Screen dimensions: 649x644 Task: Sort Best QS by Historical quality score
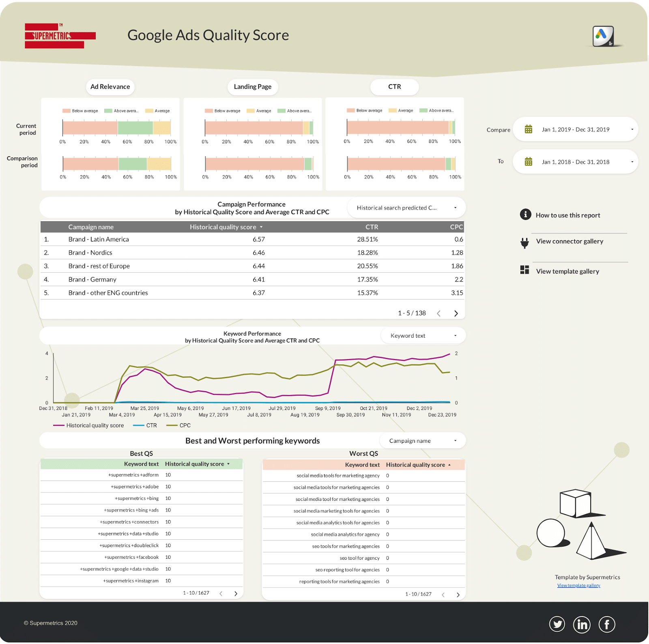tap(197, 464)
